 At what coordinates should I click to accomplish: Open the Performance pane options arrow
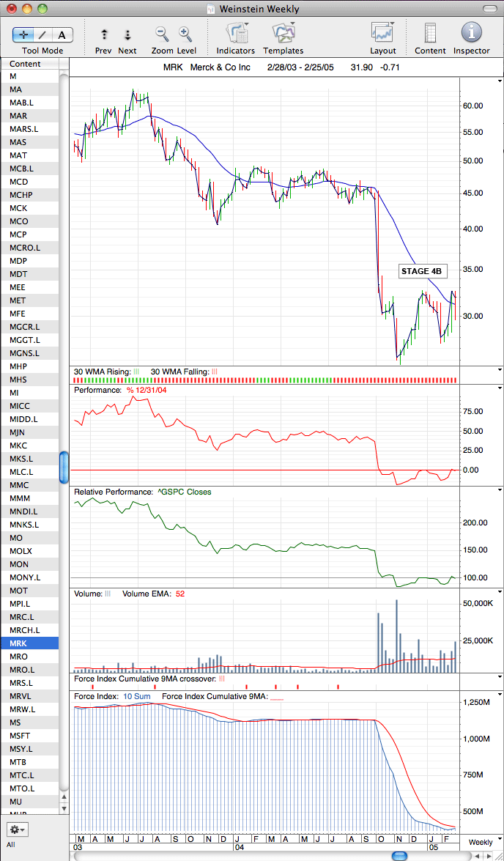[499, 387]
